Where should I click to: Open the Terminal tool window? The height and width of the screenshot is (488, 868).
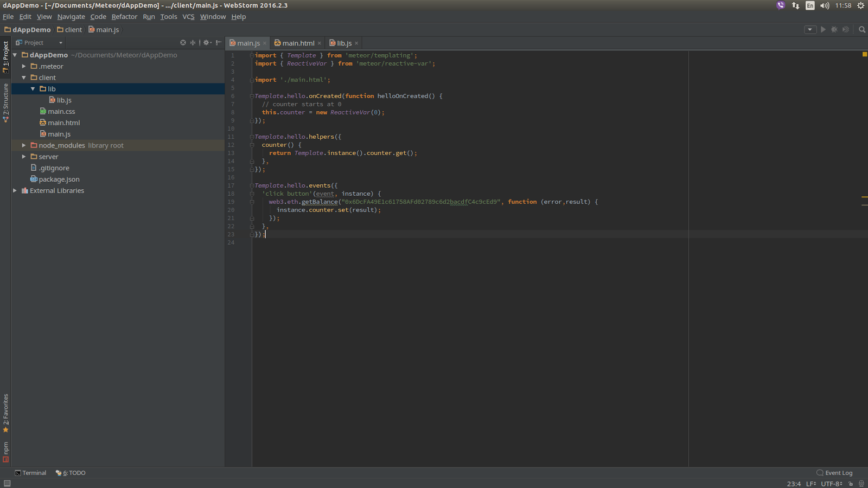coord(30,473)
